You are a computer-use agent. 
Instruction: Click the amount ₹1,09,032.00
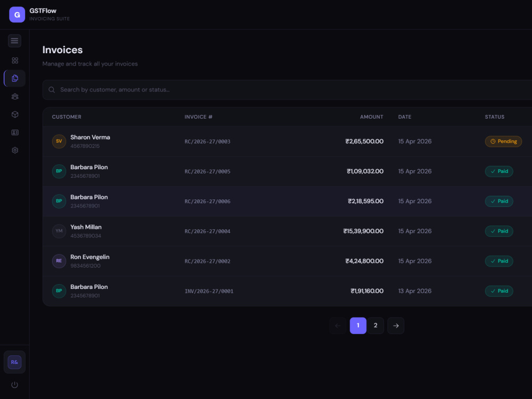point(365,171)
